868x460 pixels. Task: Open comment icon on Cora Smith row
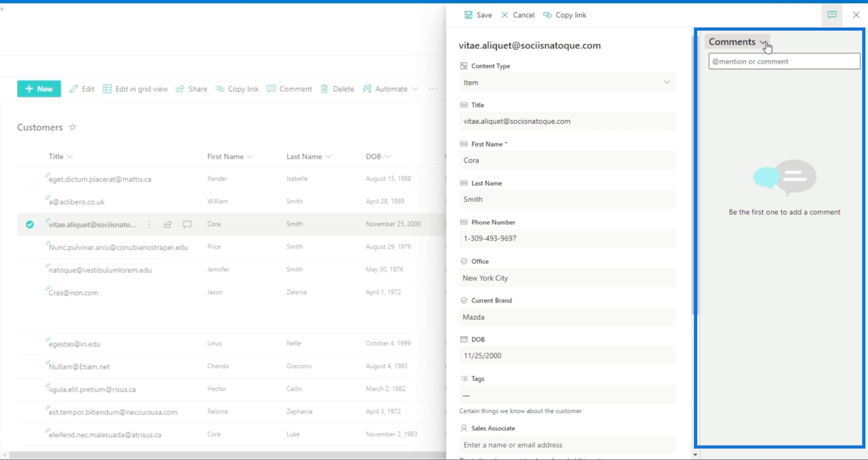pyautogui.click(x=187, y=224)
